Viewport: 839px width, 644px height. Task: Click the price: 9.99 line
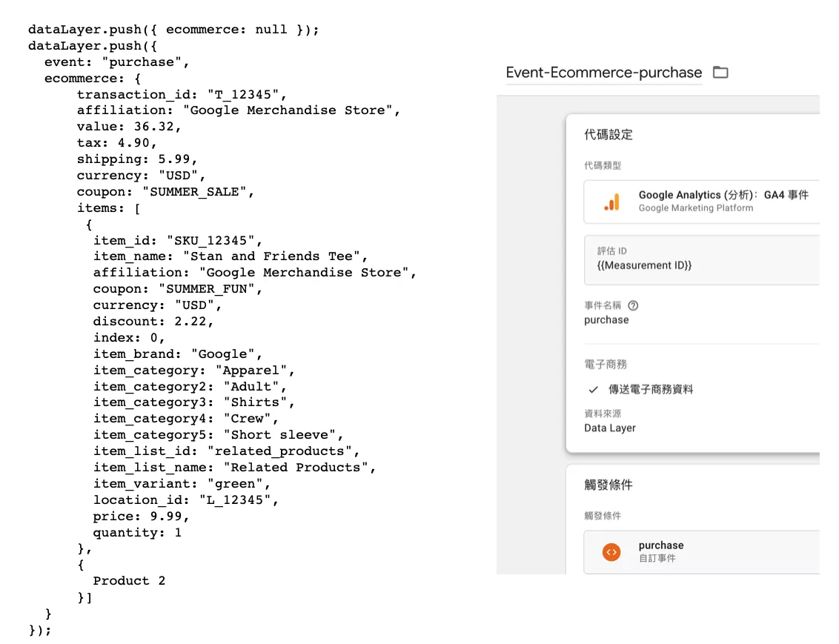click(142, 517)
